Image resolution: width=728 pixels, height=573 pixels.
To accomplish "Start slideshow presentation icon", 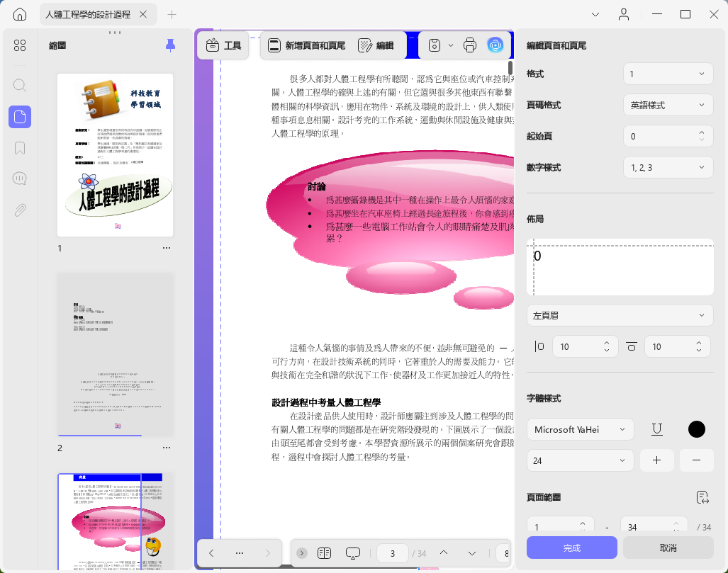I will pyautogui.click(x=353, y=553).
